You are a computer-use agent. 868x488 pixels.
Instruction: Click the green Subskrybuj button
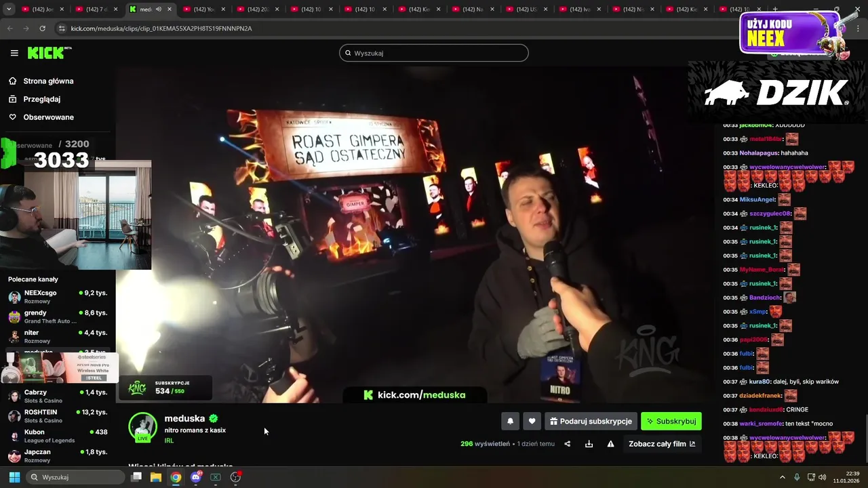(671, 421)
